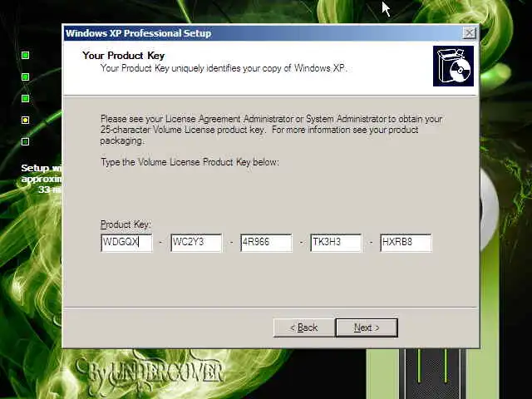Click the yellow current-step indicator in setup sidebar
532x399 pixels.
coord(25,120)
